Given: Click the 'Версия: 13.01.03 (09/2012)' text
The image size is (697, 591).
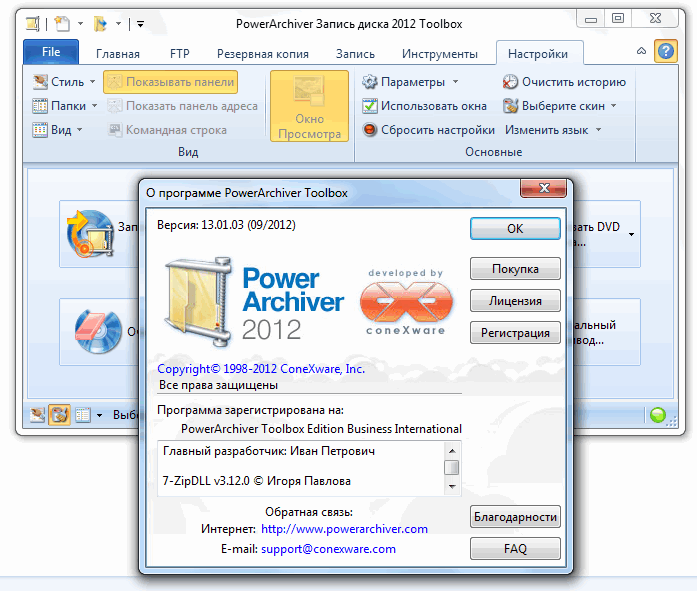Looking at the screenshot, I should point(226,225).
